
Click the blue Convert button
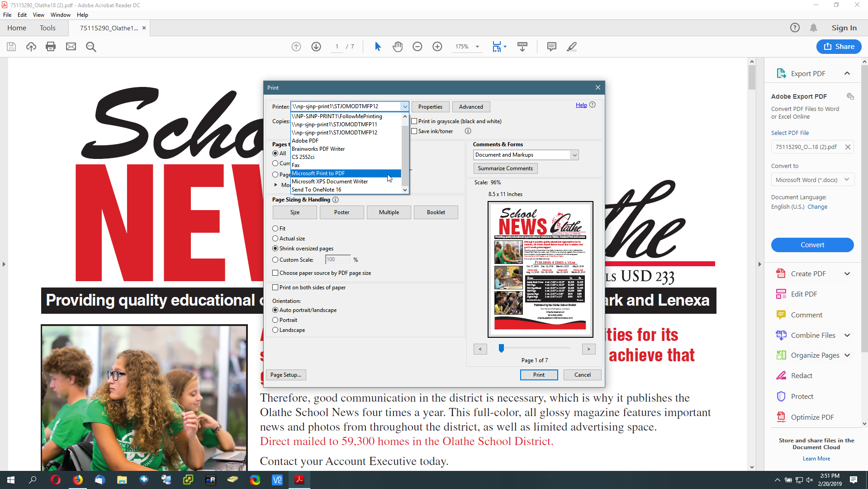pos(812,245)
